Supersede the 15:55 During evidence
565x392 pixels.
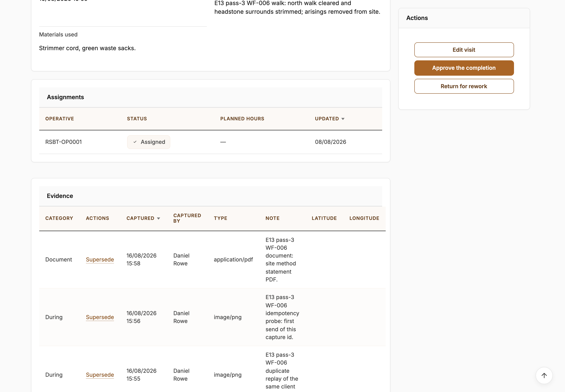[x=100, y=375]
